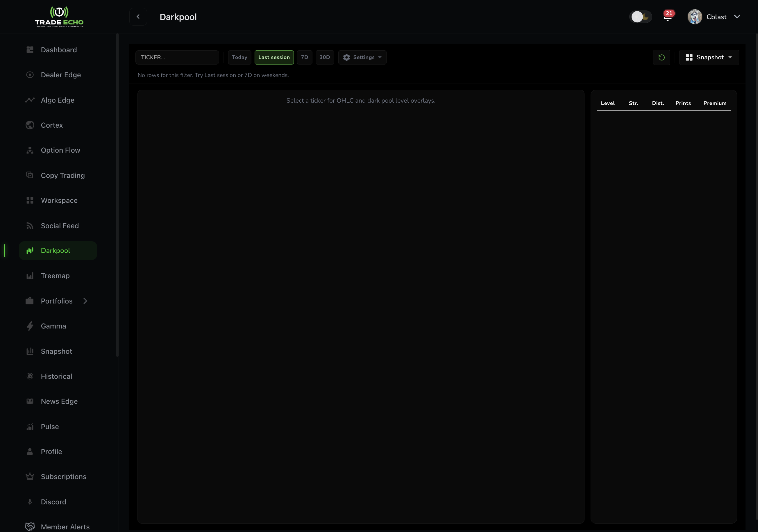Expand the Cblast user menu chevron
Screen dimensions: 758x532
pos(737,17)
